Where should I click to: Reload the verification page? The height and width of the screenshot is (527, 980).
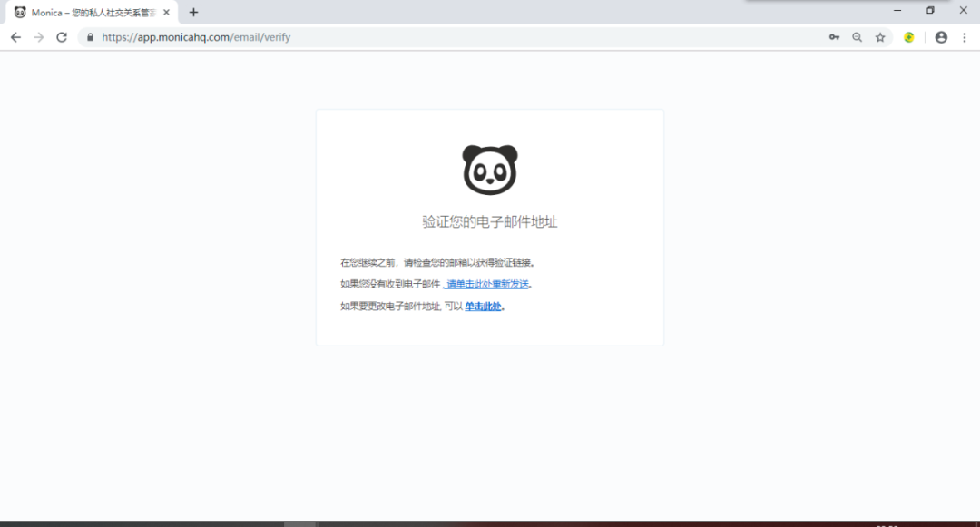tap(61, 37)
